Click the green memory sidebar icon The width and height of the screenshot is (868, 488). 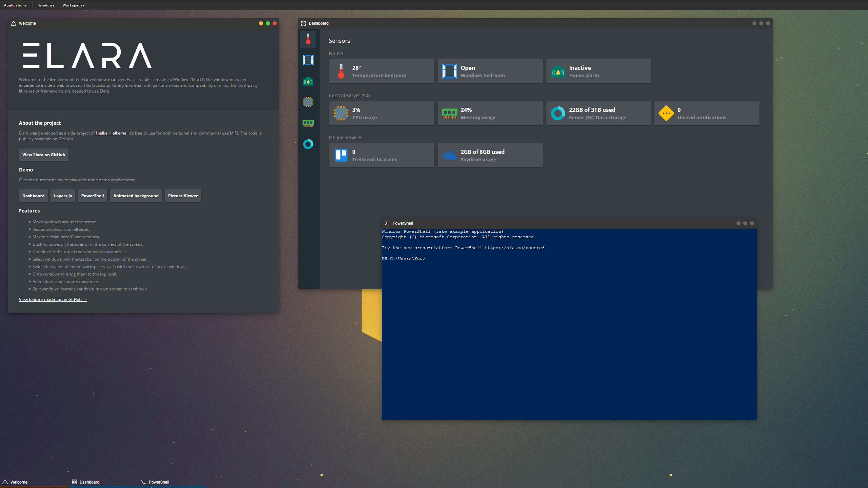point(308,123)
